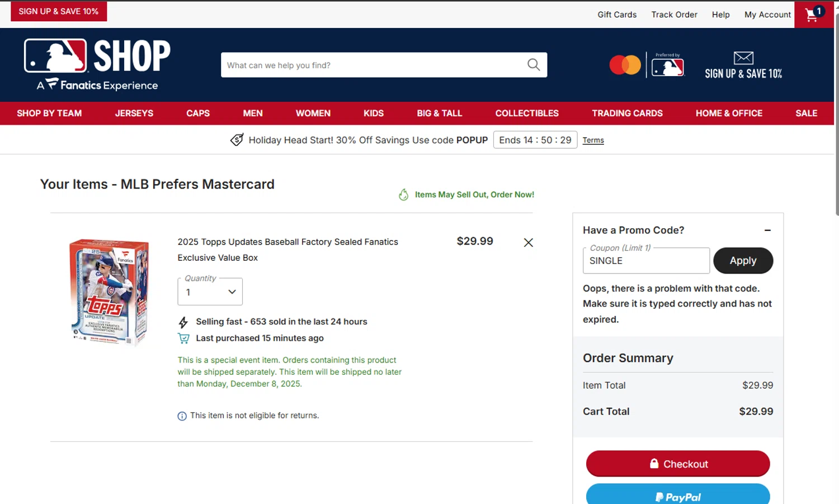Click the promo code error message
Image resolution: width=839 pixels, height=504 pixels.
click(x=677, y=304)
